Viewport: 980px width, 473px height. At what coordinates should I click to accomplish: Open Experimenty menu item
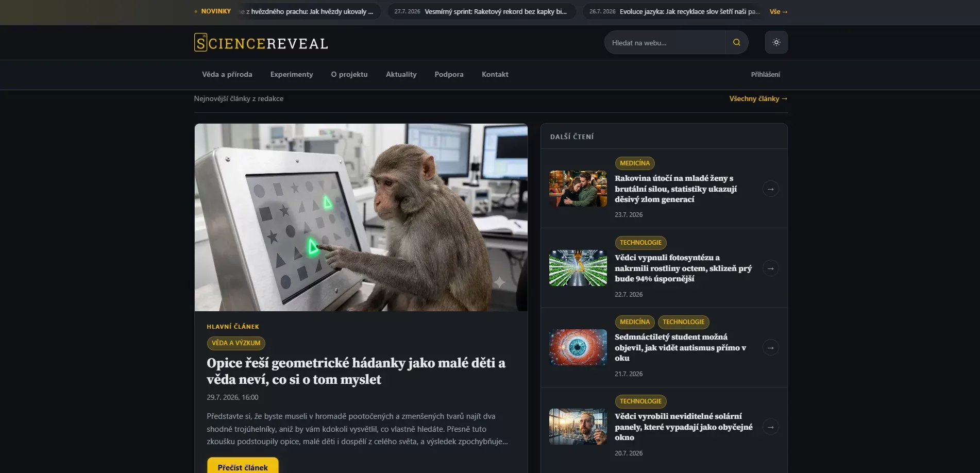click(x=292, y=75)
